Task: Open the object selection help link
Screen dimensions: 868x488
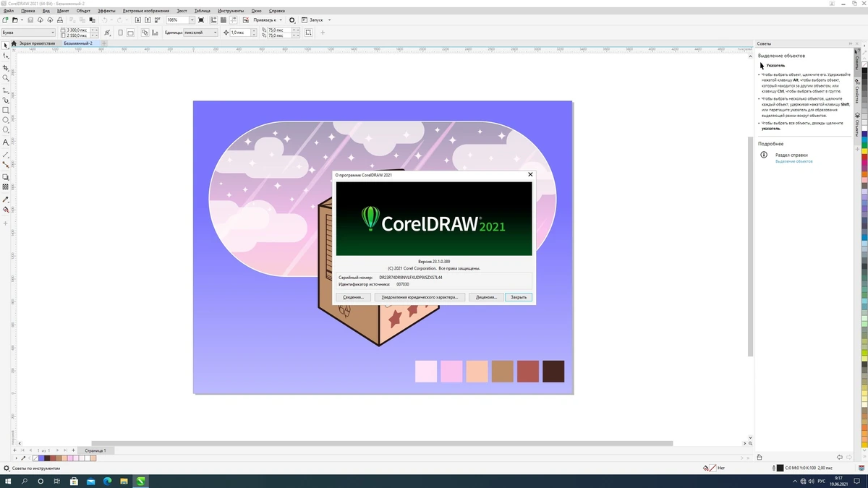Action: (794, 161)
